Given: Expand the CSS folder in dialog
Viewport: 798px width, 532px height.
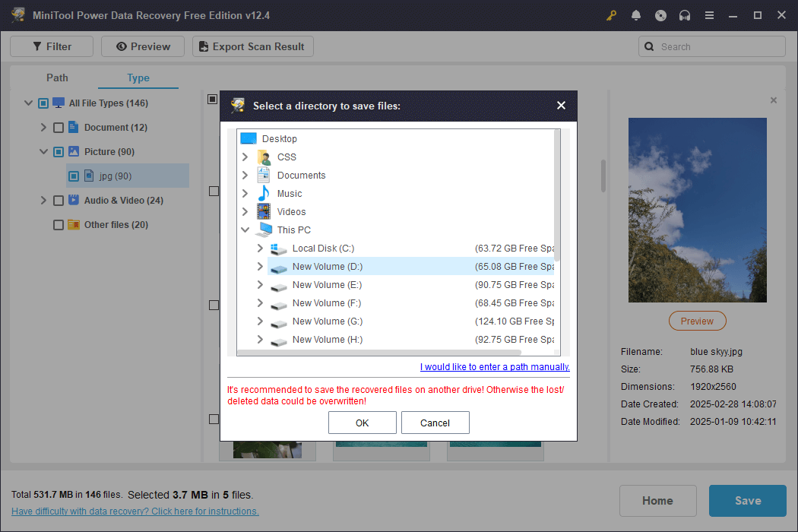Looking at the screenshot, I should click(245, 157).
